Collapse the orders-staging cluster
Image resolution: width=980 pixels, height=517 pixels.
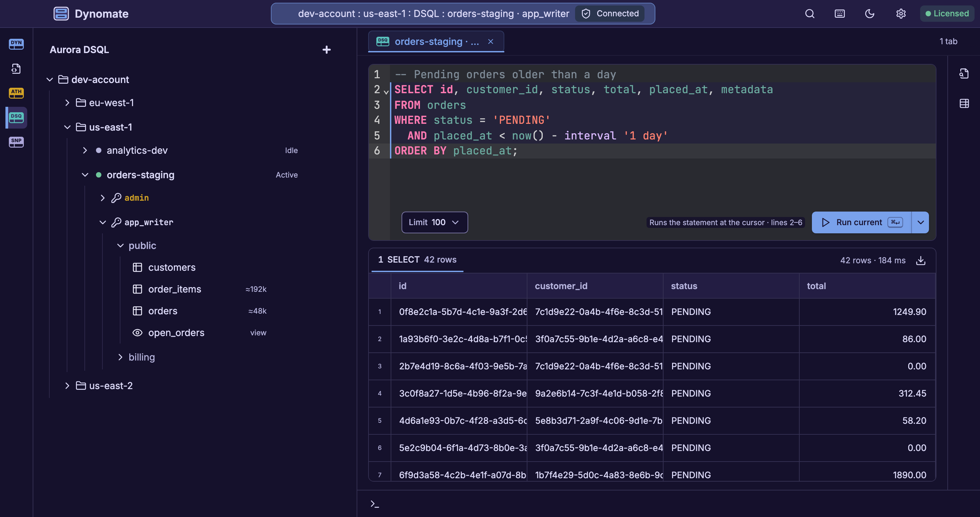point(85,175)
